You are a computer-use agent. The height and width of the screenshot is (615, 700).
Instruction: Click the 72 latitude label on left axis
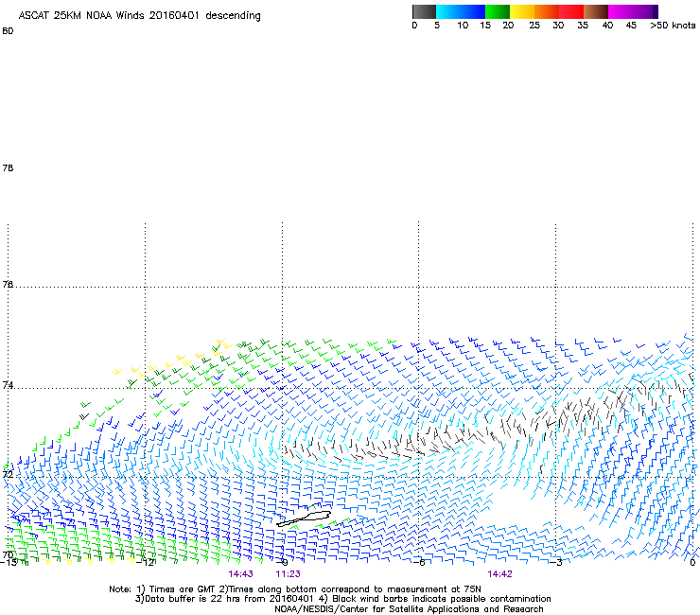[x=8, y=474]
